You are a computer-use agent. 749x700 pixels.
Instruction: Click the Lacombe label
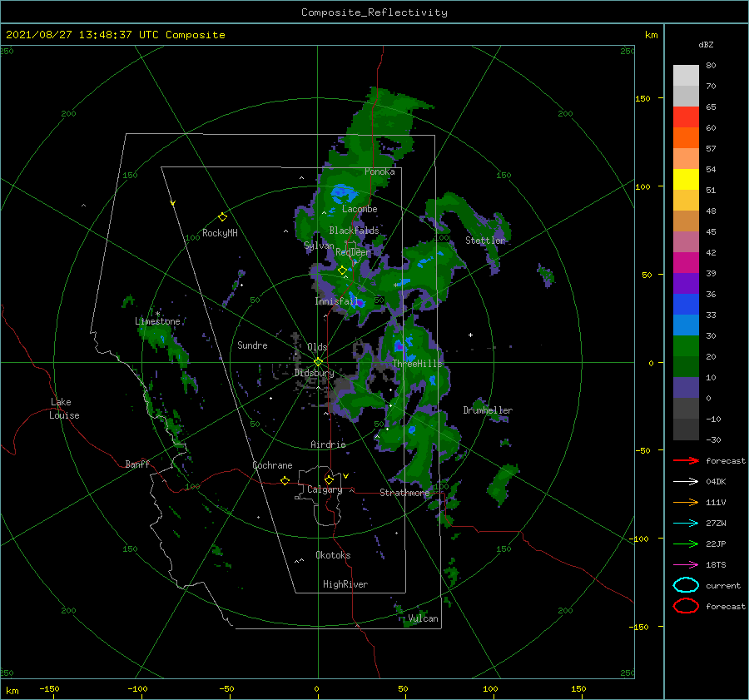point(360,209)
